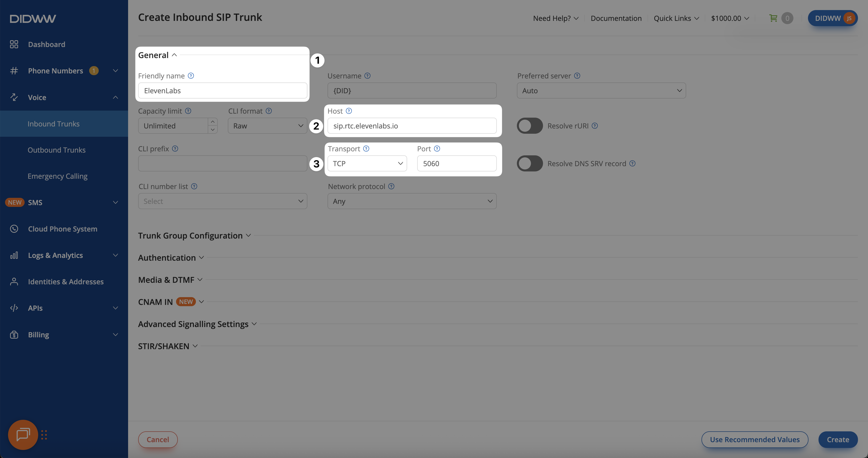Screen dimensions: 868x458
Task: Click the Dashboard grid icon
Action: pos(14,44)
